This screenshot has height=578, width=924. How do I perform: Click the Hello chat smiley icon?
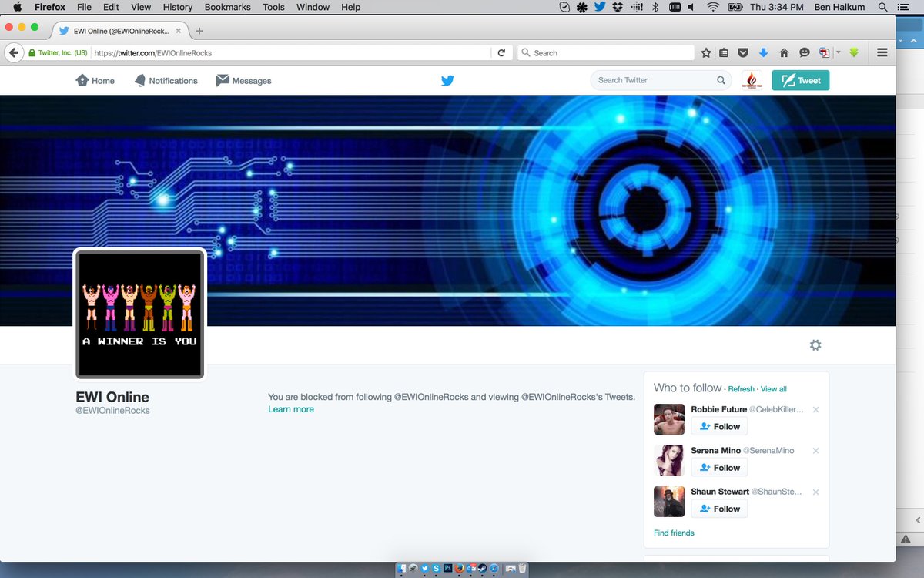pos(805,53)
